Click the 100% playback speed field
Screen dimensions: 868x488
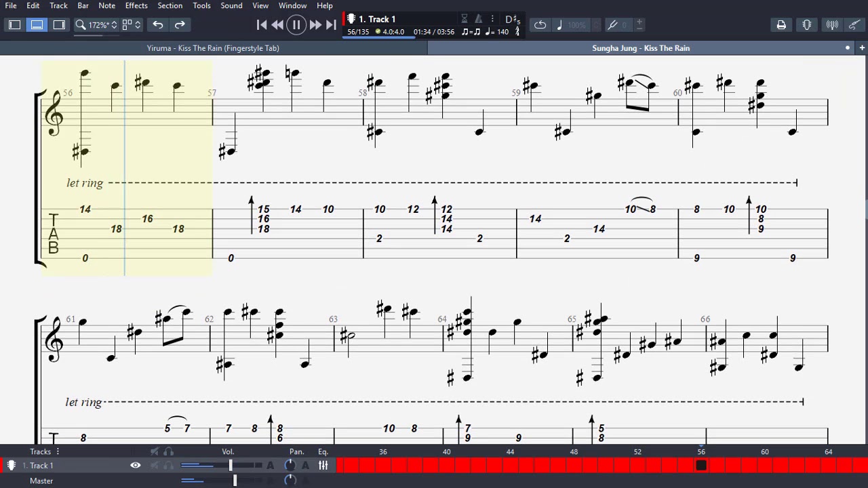click(577, 25)
